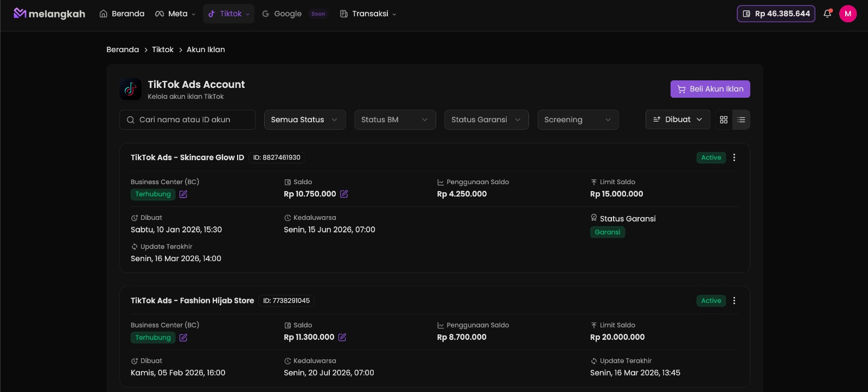The width and height of the screenshot is (868, 392).
Task: Click expiry Senin, 15 Jun 2026, 07:00
Action: (329, 230)
